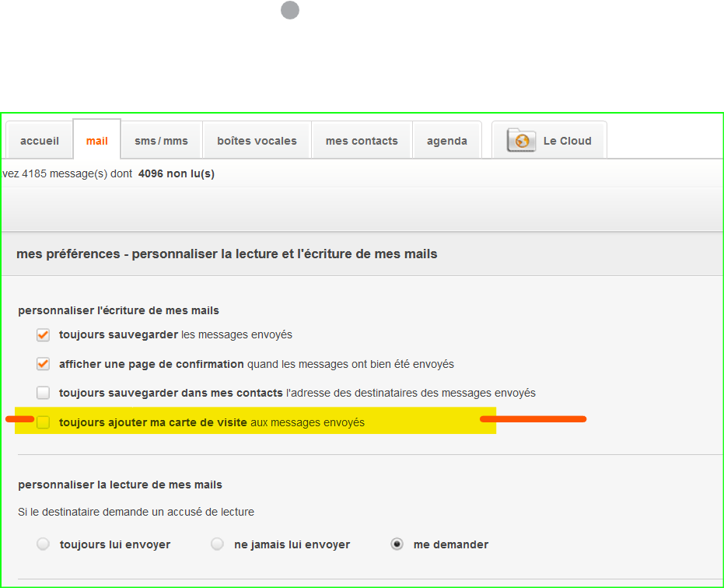Open the boîtes vocales tab
This screenshot has width=724, height=588.
point(257,141)
